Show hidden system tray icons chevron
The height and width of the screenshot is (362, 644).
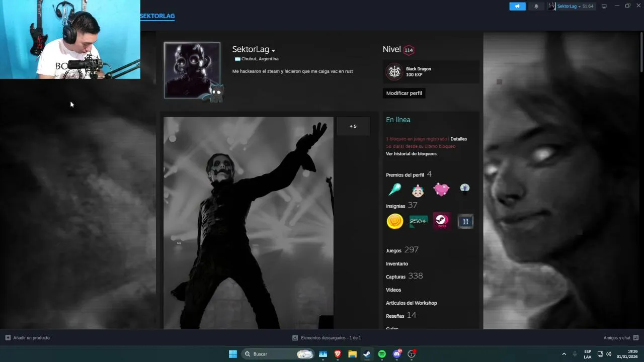(564, 354)
